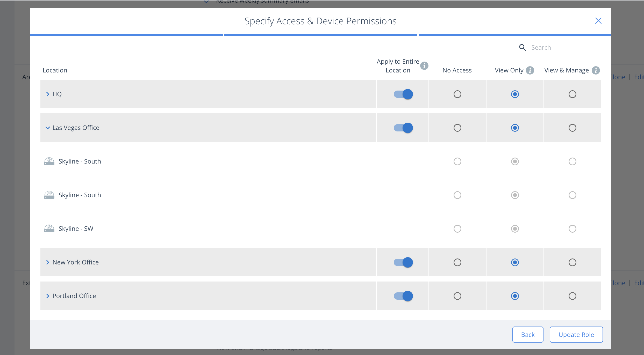
Task: Select View & Manage permission for HQ
Action: (x=572, y=94)
